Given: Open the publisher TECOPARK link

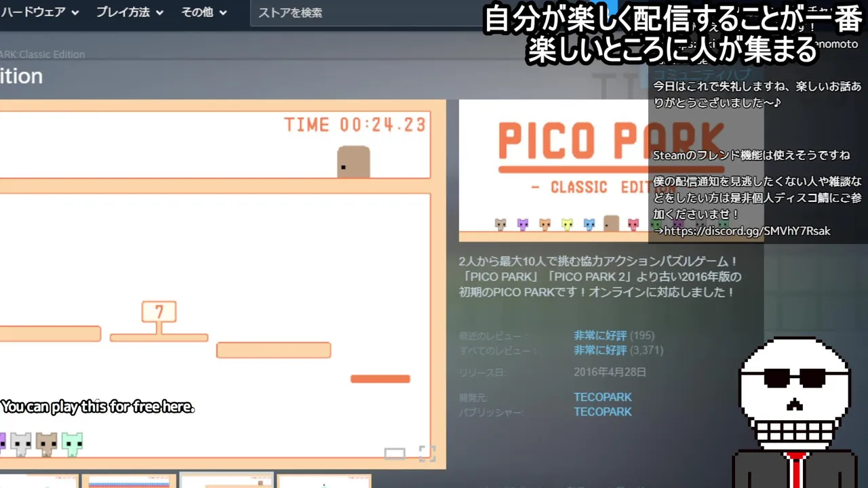Looking at the screenshot, I should (x=602, y=411).
